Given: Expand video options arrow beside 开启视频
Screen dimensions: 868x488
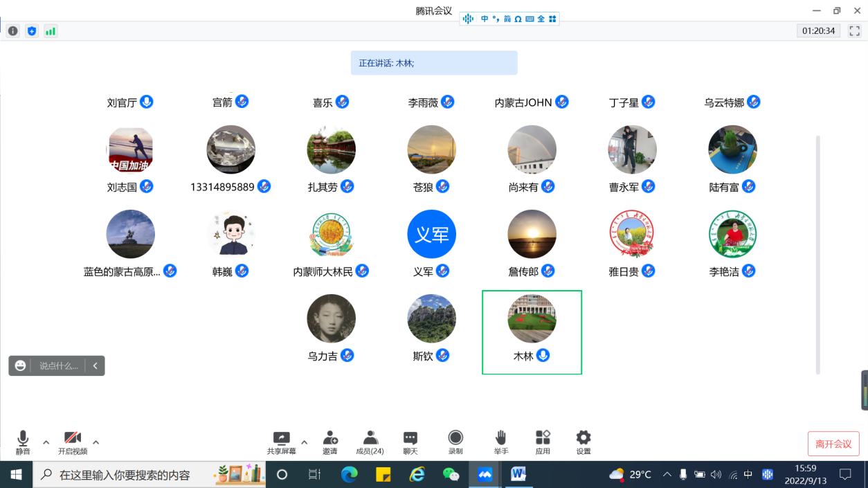Looking at the screenshot, I should 96,442.
